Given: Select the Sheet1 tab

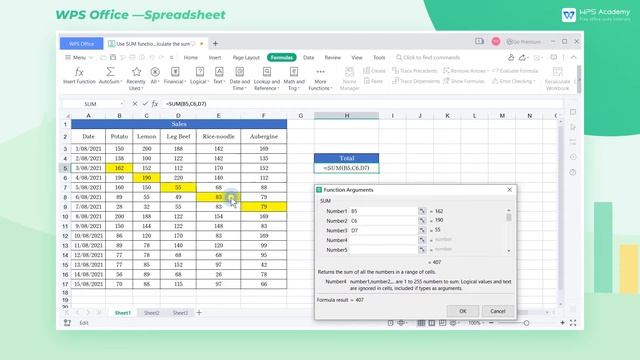Looking at the screenshot, I should [x=122, y=313].
